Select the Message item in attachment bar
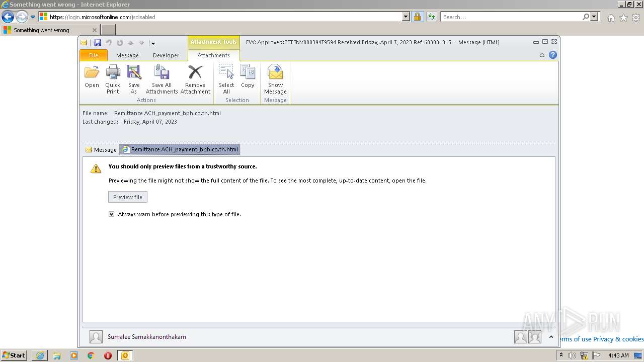 pos(101,150)
